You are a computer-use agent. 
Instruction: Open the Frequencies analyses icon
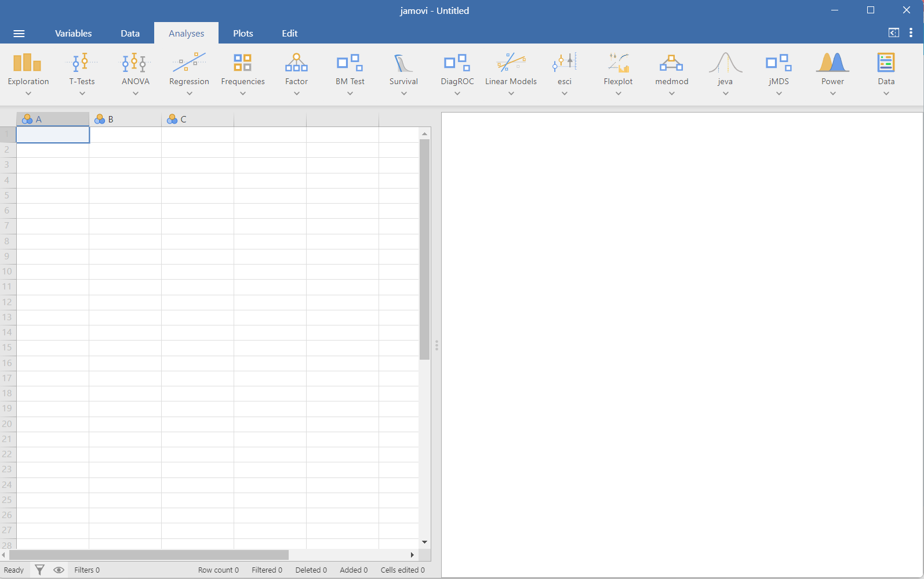(x=242, y=63)
